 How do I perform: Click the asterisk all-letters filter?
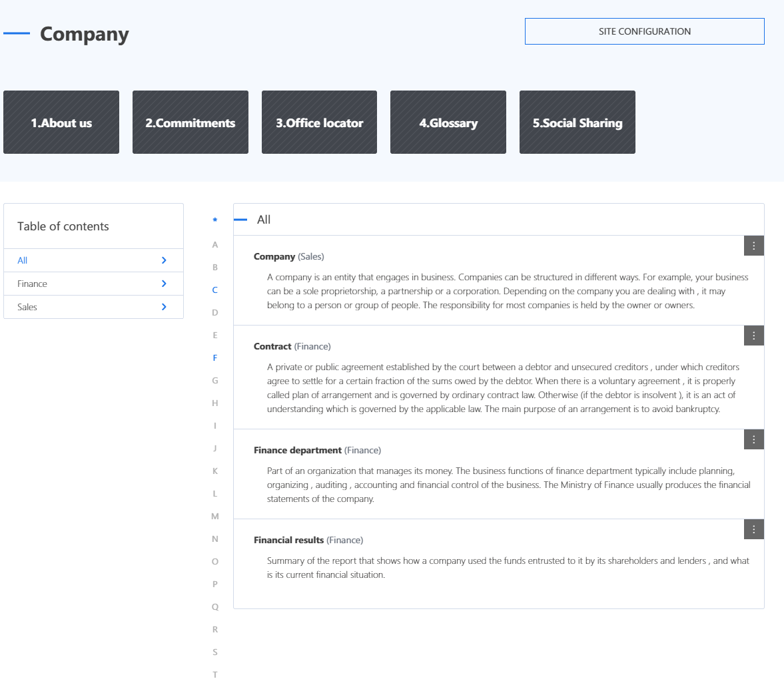click(215, 220)
